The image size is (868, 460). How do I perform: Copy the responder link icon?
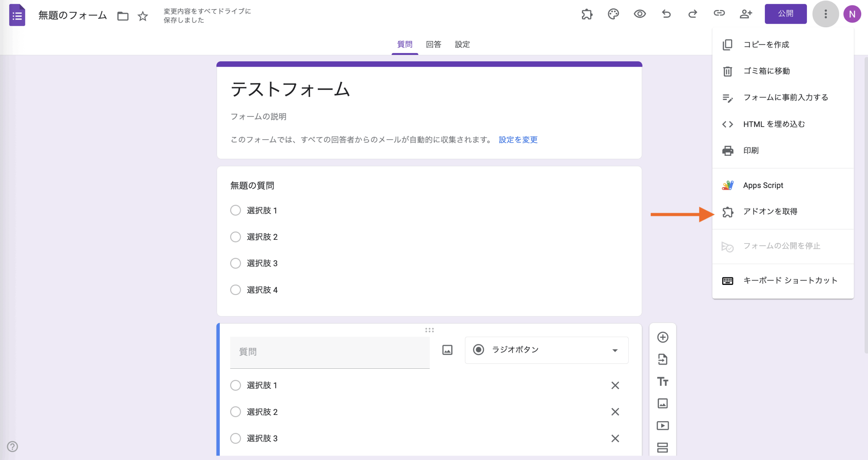point(719,14)
